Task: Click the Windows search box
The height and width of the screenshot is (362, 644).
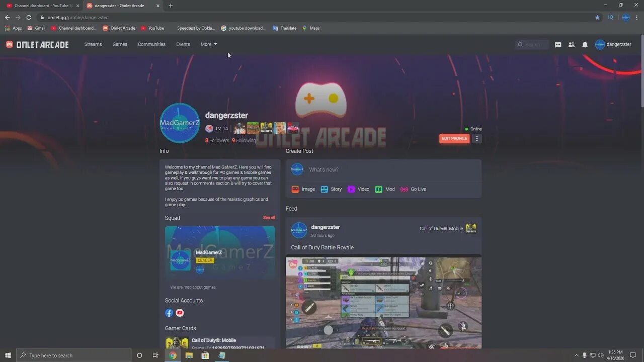Action: click(x=74, y=355)
